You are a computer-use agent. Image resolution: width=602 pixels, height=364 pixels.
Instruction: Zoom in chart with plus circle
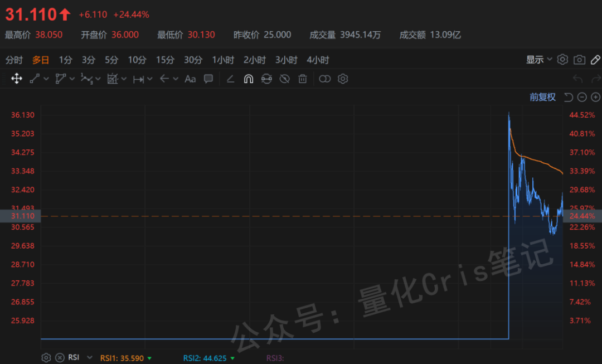click(595, 97)
